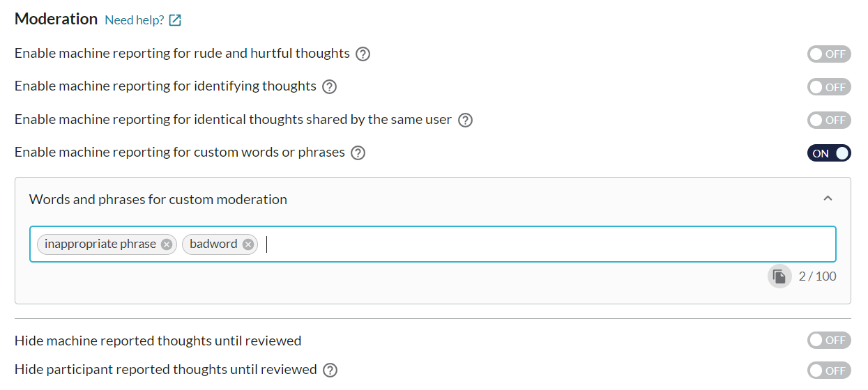This screenshot has height=390, width=868.
Task: Open the Need help? link
Action: click(135, 20)
